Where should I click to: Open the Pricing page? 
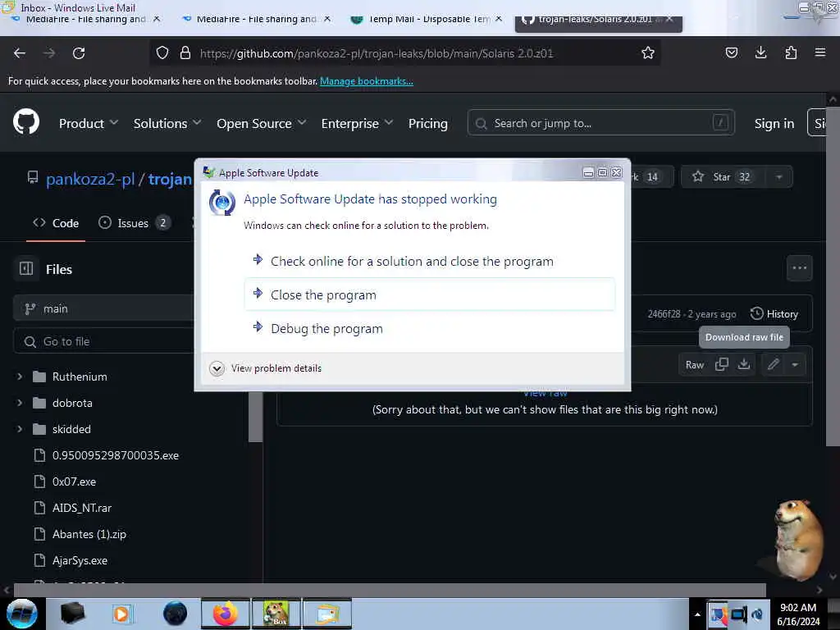point(427,123)
